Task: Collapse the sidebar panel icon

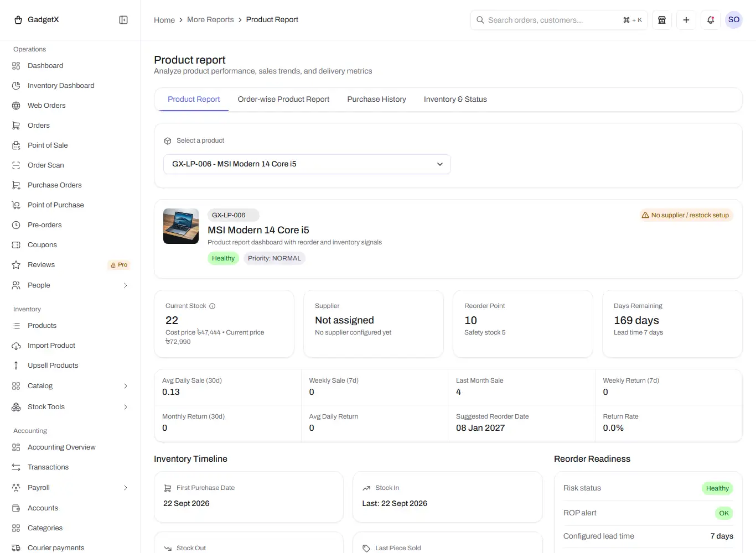Action: [123, 20]
